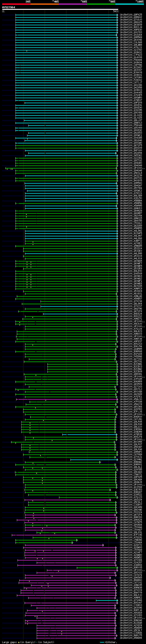Select hit UniRef100_A7QEU7
Screen dimensions: 146x644
[x=131, y=100]
